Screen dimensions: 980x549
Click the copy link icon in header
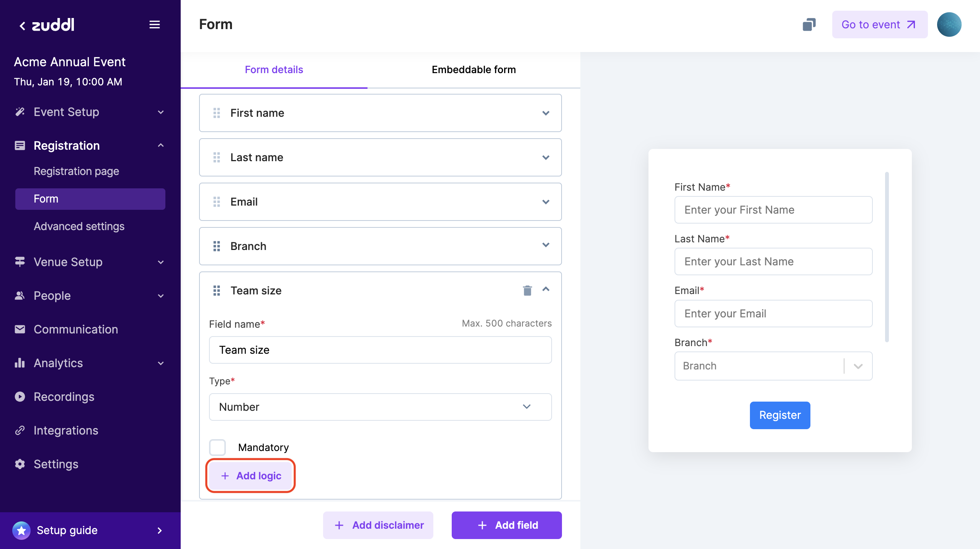[809, 25]
